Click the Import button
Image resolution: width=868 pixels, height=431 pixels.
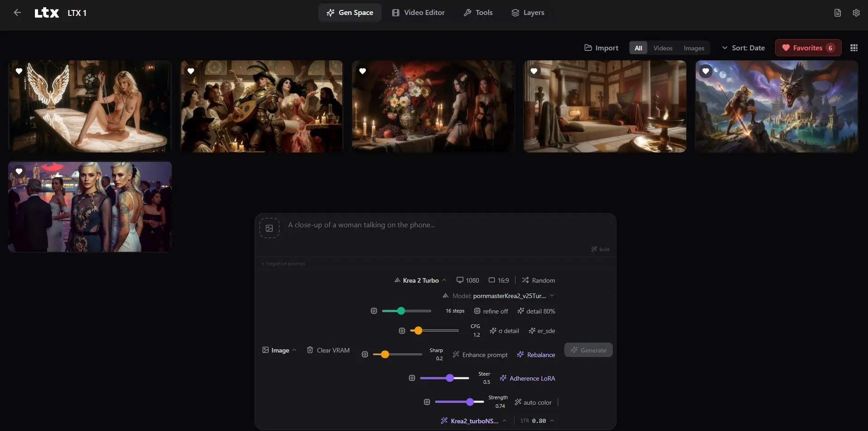click(x=601, y=48)
